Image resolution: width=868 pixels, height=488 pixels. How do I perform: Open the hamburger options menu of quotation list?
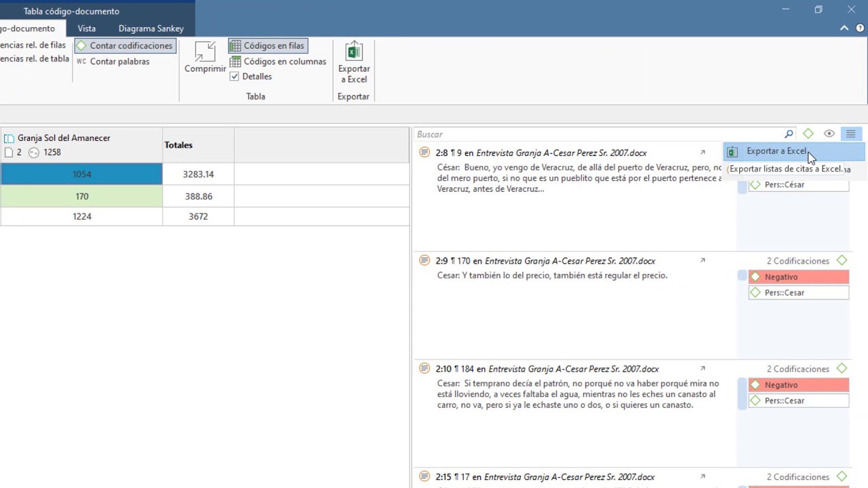tap(850, 134)
